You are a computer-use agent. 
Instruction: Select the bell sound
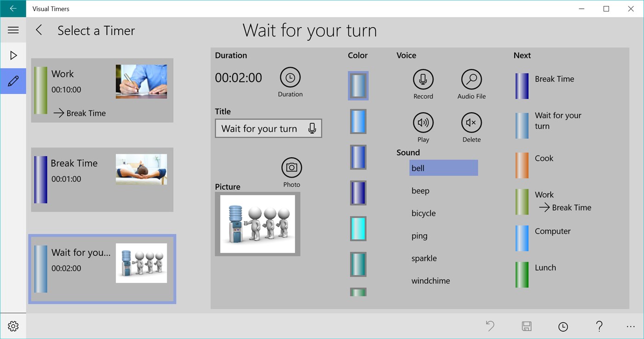[x=443, y=168]
